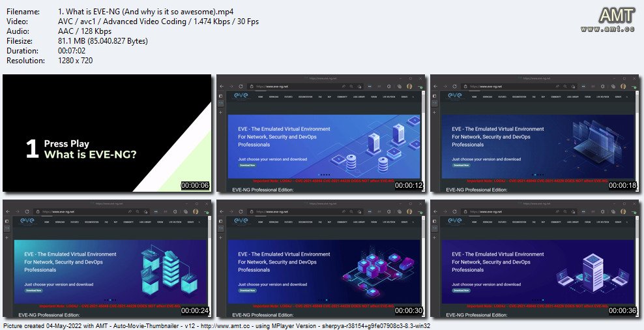Screen dimensions: 644x330
Task: Click the 'Picture created 04-May-2022' footer text
Action: click(216, 325)
